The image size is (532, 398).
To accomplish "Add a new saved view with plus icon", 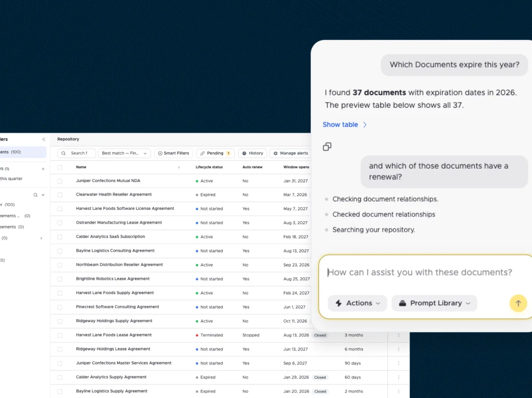I will (x=43, y=169).
